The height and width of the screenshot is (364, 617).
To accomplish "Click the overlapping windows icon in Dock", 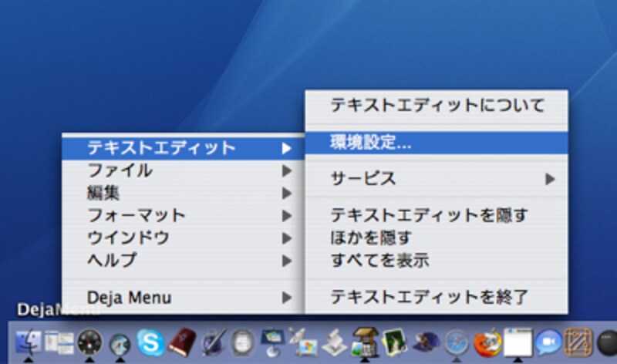I will tap(59, 342).
